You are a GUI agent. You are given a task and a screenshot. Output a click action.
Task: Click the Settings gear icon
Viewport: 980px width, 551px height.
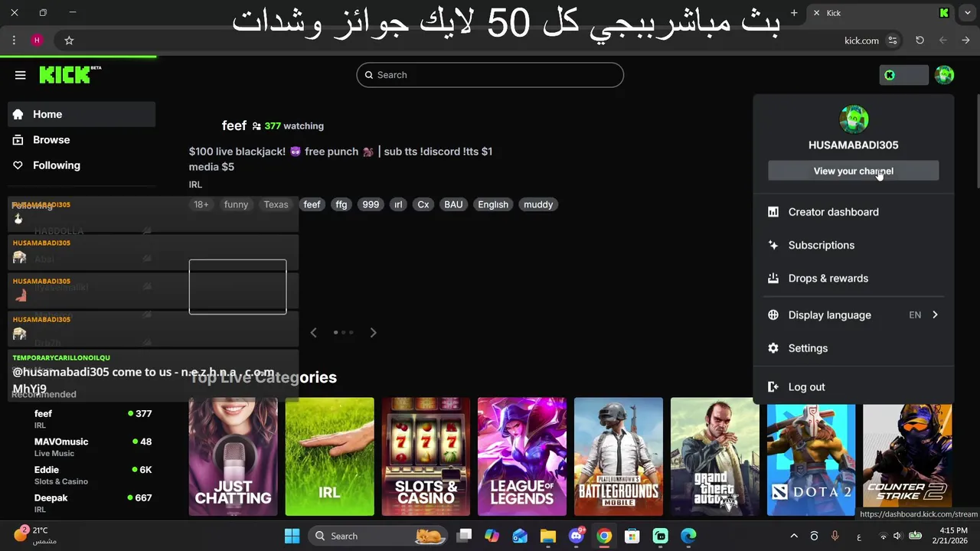point(773,348)
